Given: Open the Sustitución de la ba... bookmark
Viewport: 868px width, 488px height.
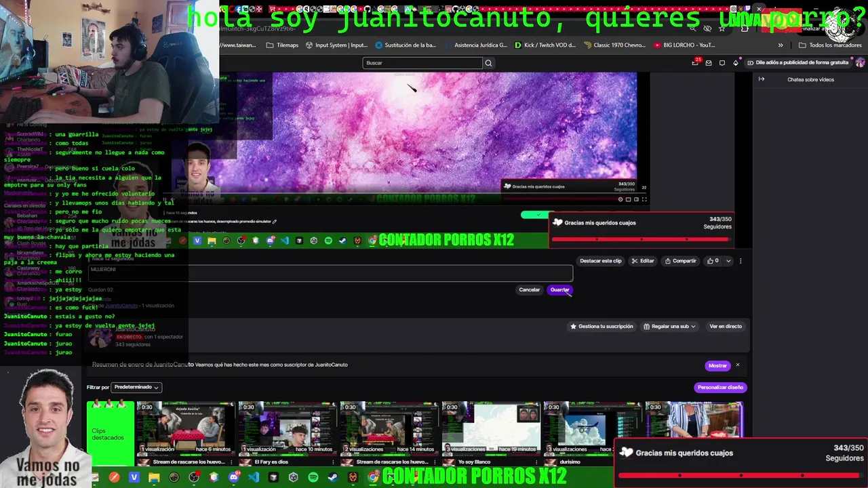Looking at the screenshot, I should pos(406,45).
